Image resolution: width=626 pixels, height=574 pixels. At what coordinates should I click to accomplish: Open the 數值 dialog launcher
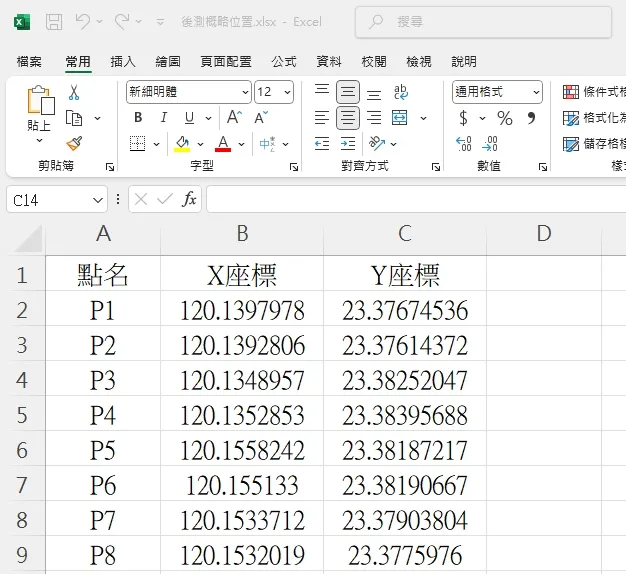[543, 167]
